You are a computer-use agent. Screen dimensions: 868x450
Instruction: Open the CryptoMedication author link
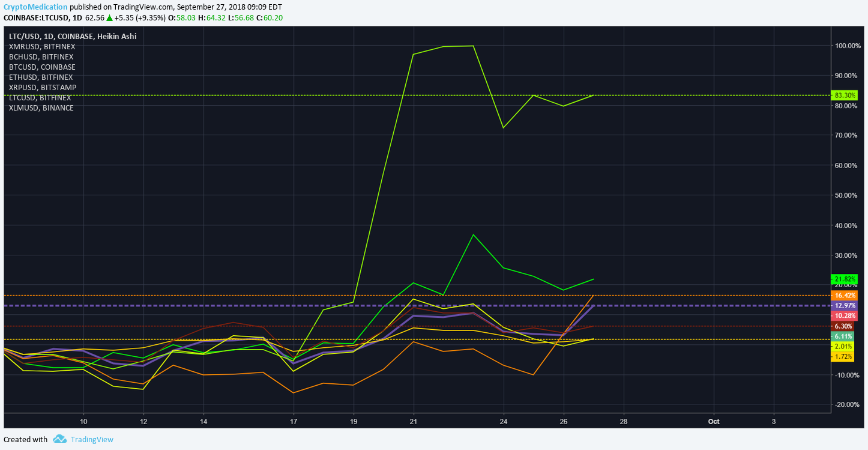35,7
